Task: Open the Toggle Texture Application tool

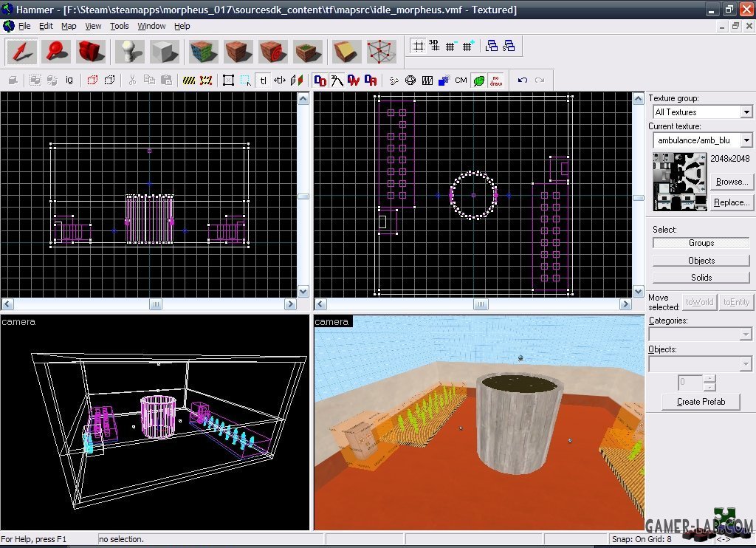Action: (204, 52)
